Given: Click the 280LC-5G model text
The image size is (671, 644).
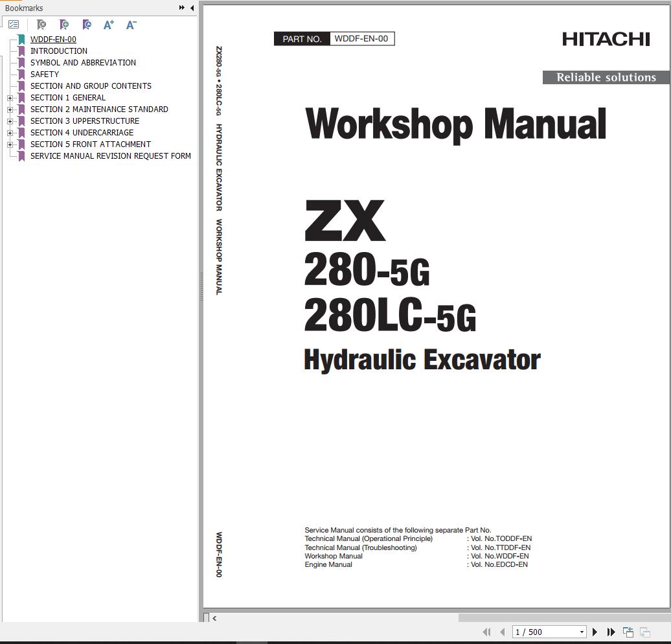Looking at the screenshot, I should (390, 316).
